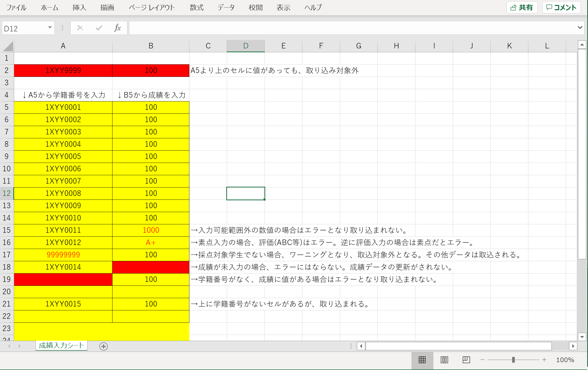Image resolution: width=588 pixels, height=370 pixels.
Task: Select column D header
Action: click(x=246, y=46)
